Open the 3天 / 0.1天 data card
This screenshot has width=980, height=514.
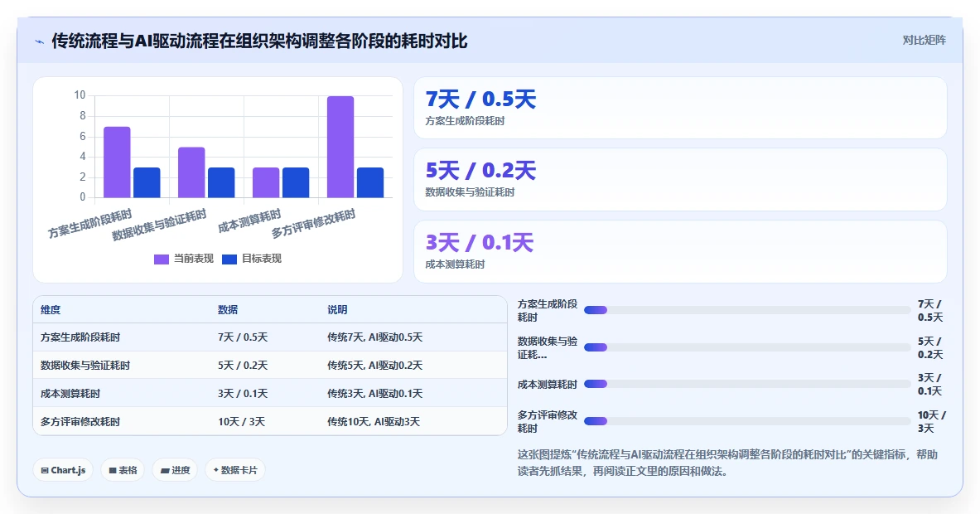(680, 251)
